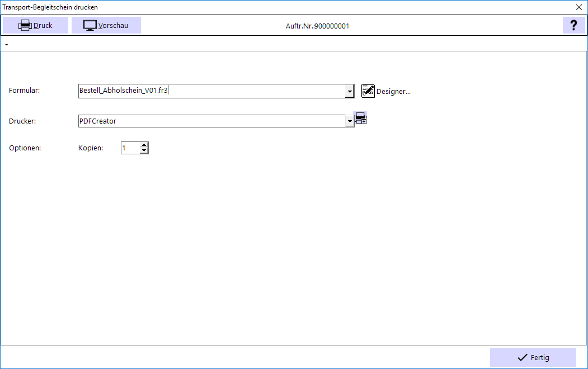Click the Kopien: label

(x=91, y=148)
